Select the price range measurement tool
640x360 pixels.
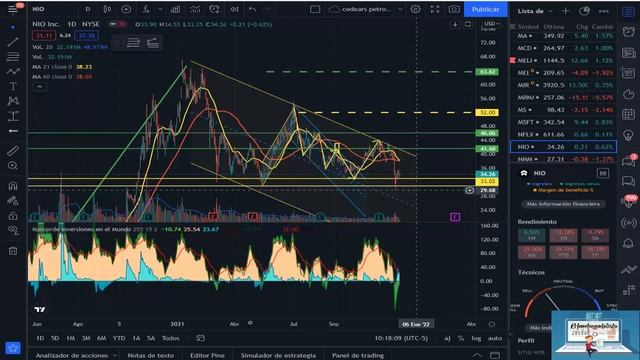point(13,116)
